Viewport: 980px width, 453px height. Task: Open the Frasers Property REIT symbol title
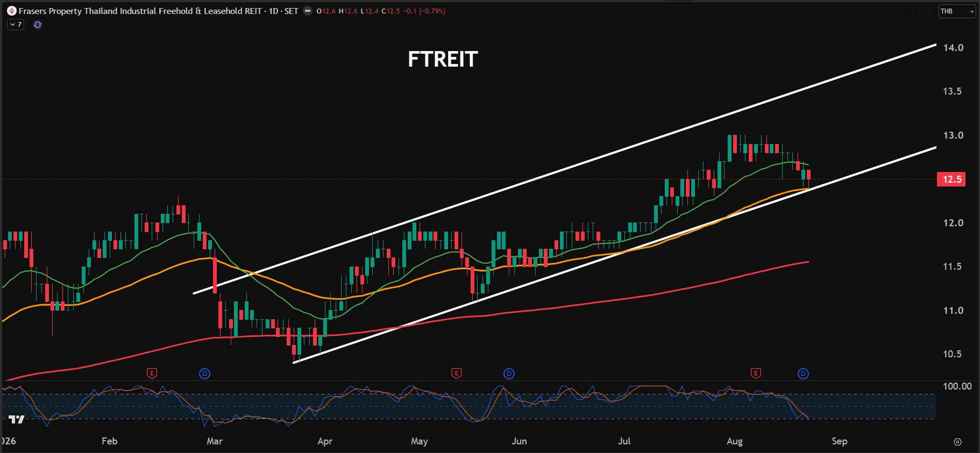[x=158, y=11]
